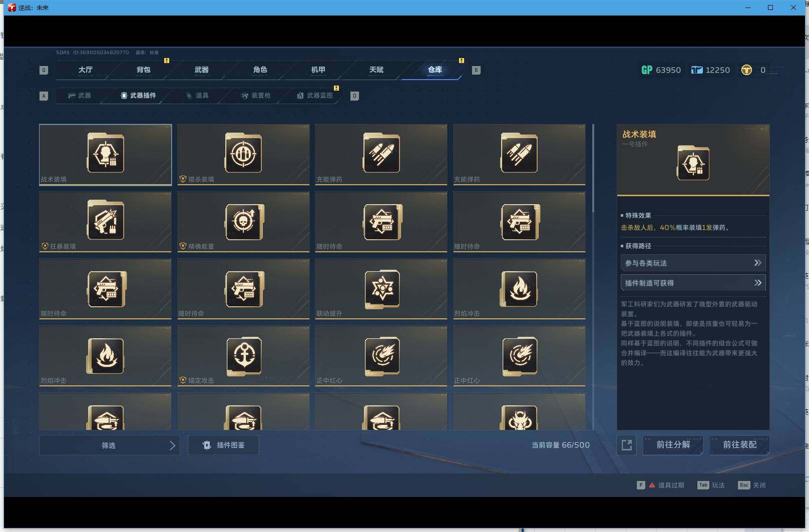Select the 精确能量 plugin card
This screenshot has height=532, width=809.
[243, 222]
